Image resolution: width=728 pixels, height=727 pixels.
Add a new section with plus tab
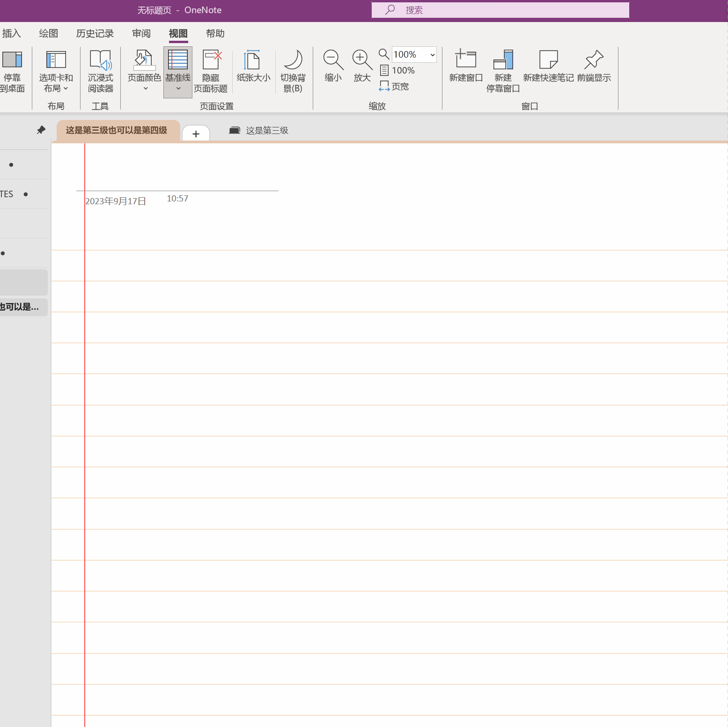(196, 134)
